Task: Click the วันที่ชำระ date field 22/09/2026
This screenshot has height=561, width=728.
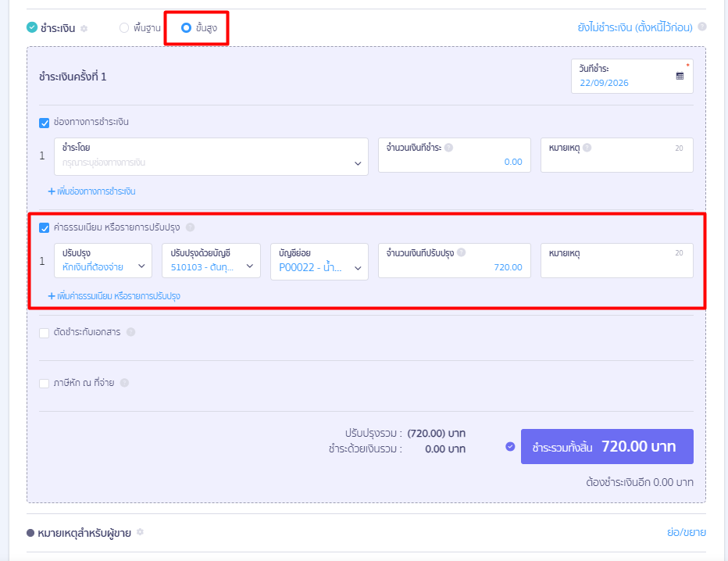Action: [x=632, y=76]
